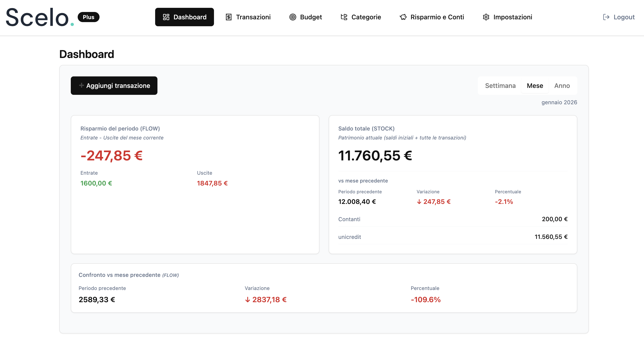Click the Scelo logo
This screenshot has width=644, height=342.
click(37, 17)
